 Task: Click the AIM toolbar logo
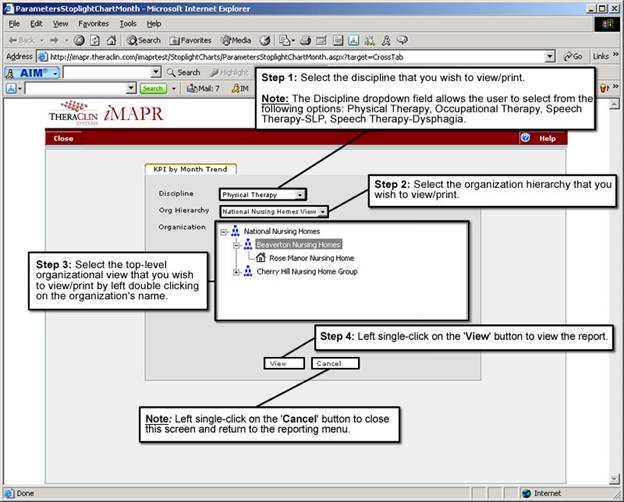click(x=30, y=73)
